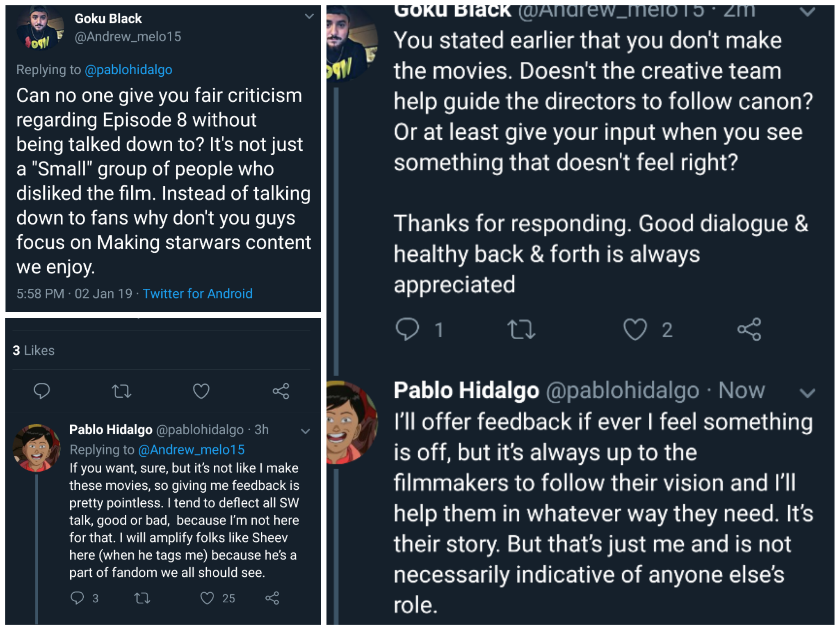
Task: Click the Twitter for Android link
Action: [x=197, y=294]
